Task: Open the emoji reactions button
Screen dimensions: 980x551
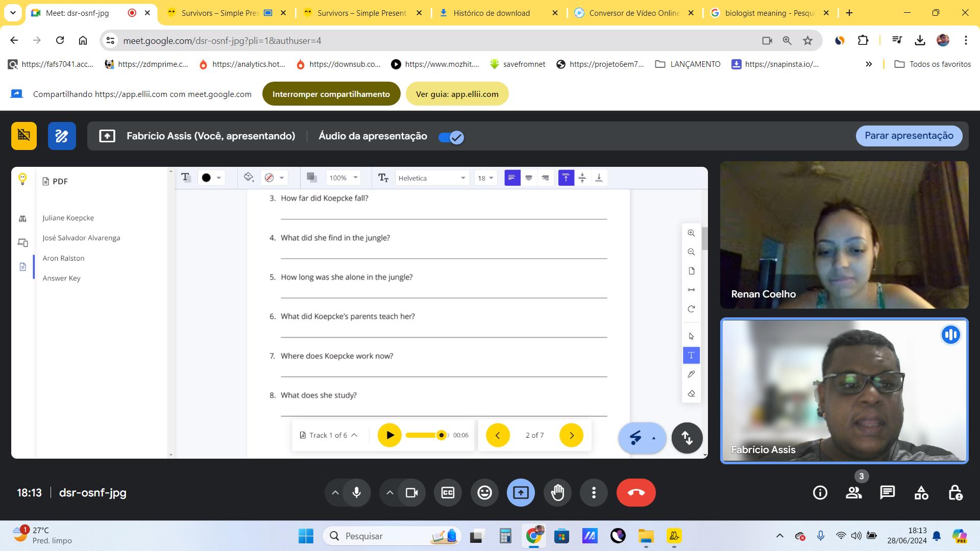Action: click(484, 493)
